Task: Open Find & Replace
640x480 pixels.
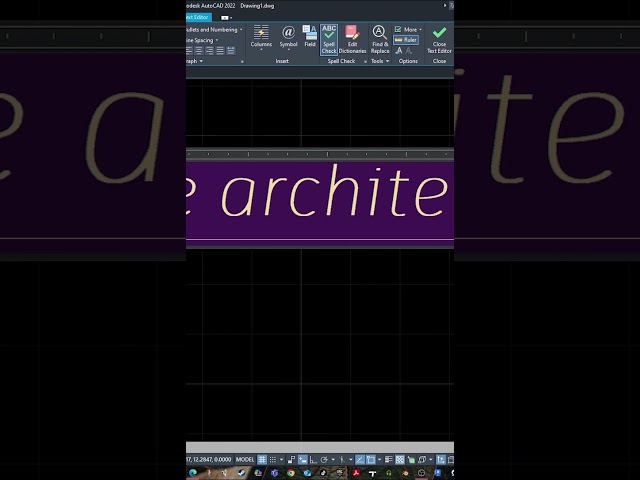Action: point(380,39)
